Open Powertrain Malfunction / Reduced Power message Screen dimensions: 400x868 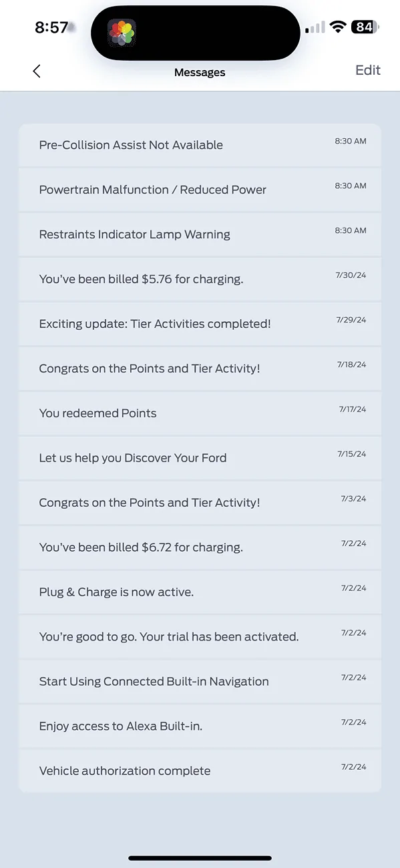pyautogui.click(x=200, y=190)
